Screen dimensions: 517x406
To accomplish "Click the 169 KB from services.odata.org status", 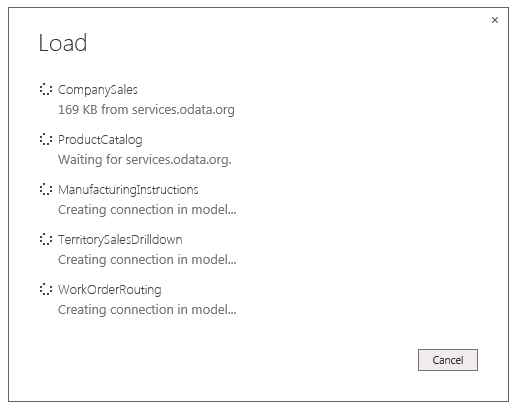I will (146, 110).
